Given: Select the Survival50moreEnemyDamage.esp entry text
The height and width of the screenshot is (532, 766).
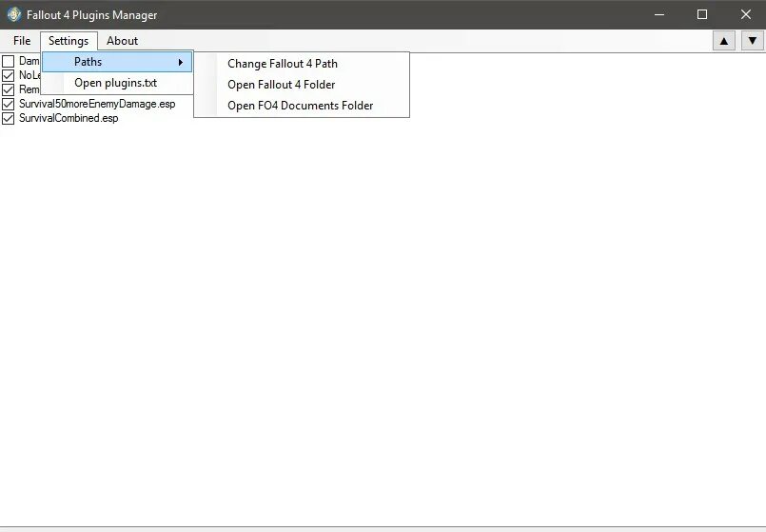Looking at the screenshot, I should (x=97, y=104).
